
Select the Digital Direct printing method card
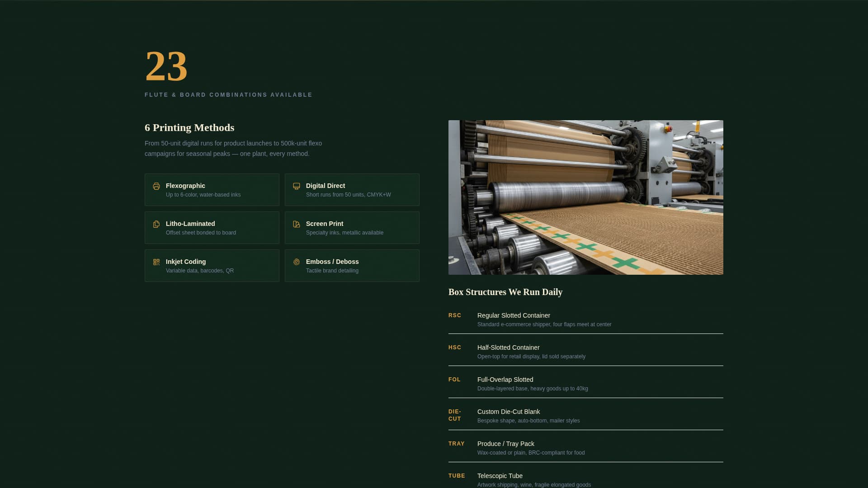point(352,189)
